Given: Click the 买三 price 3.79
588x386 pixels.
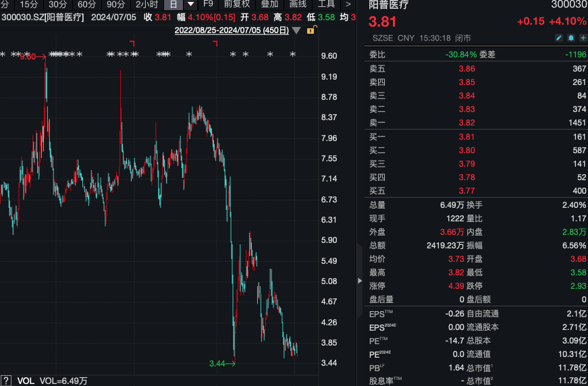Looking at the screenshot, I should point(467,164).
